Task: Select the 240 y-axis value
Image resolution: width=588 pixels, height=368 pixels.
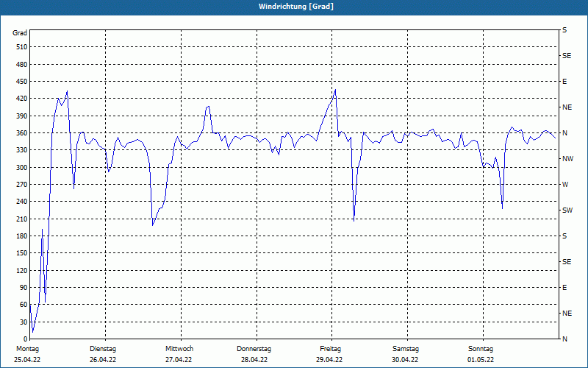Action: 22,202
